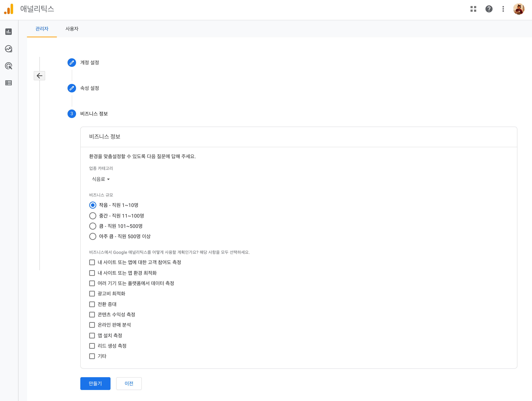Click the 계정 설정 step label
This screenshot has height=401, width=532.
click(90, 63)
